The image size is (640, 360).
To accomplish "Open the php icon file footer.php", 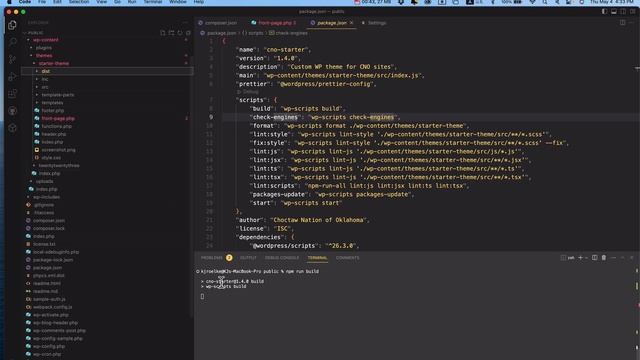I will pos(53,111).
